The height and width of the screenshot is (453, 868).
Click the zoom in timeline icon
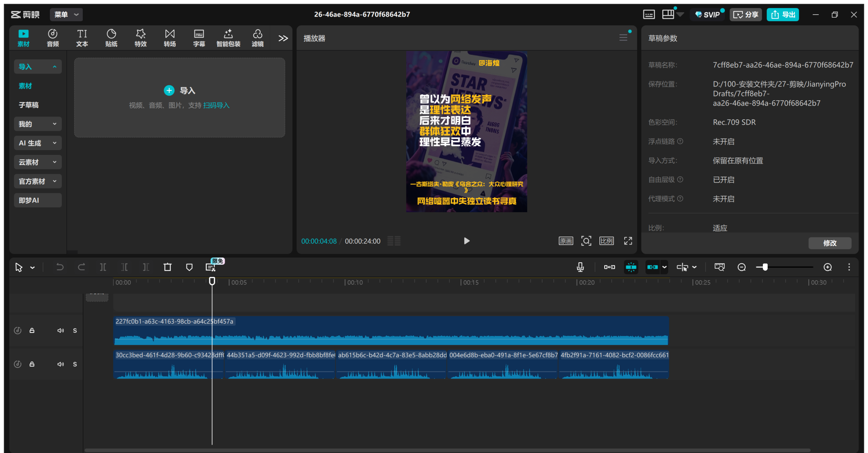click(828, 267)
